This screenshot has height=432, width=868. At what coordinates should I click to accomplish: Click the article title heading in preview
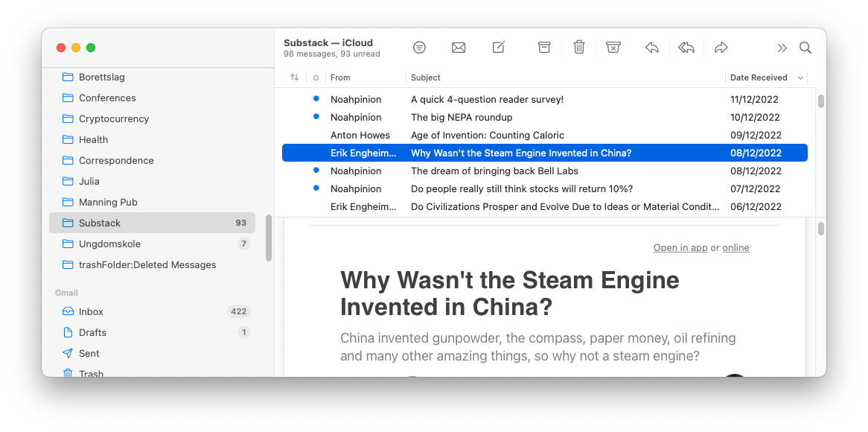coord(510,293)
